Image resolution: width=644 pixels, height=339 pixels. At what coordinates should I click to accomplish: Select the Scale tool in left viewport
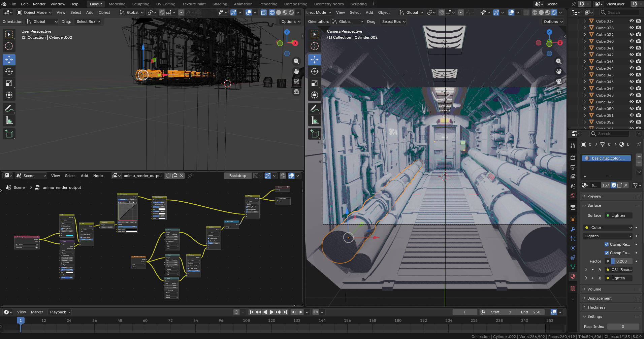point(9,83)
